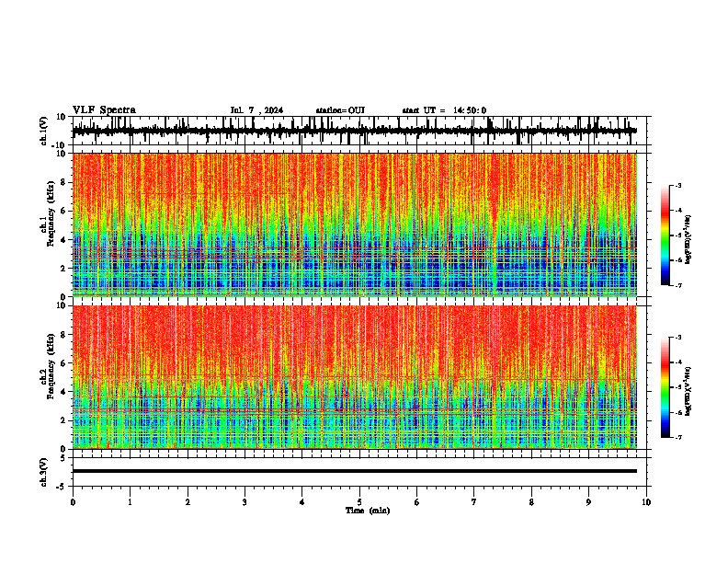The height and width of the screenshot is (563, 728).
Task: Click time axis tick label "1"
Action: (130, 502)
